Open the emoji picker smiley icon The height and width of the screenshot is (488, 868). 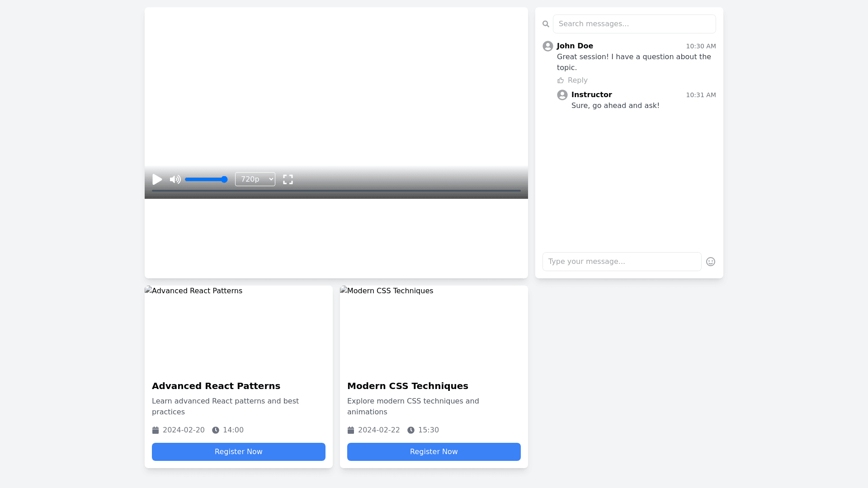tap(711, 262)
